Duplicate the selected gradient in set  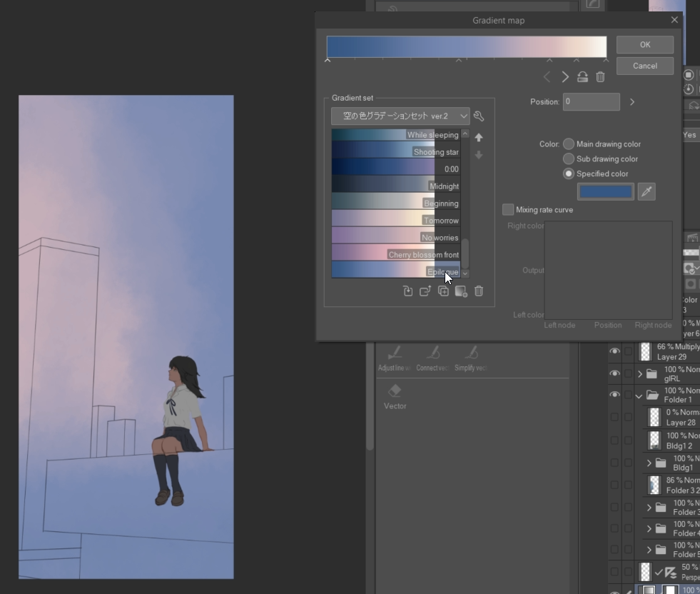tap(443, 291)
